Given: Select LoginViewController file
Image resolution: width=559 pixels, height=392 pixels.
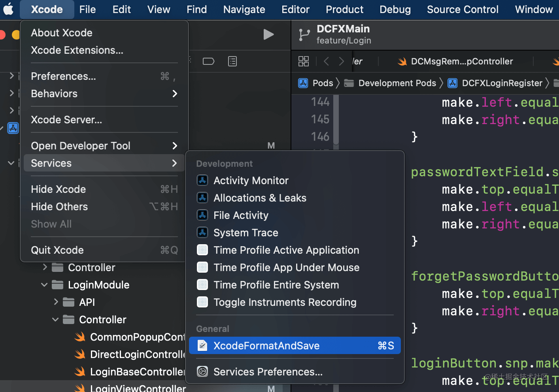Looking at the screenshot, I should pyautogui.click(x=138, y=388).
